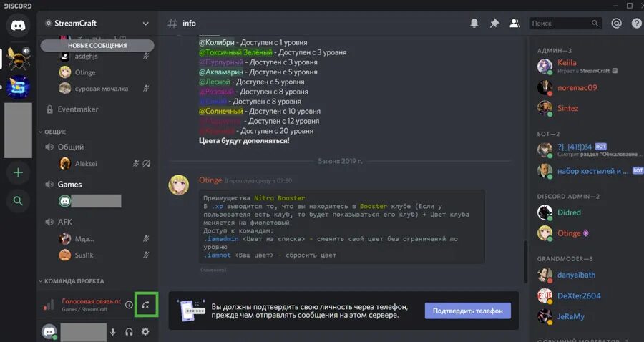This screenshot has width=644, height=342.
Task: Click the muted mic icon beside Мда...
Action: pyautogui.click(x=146, y=238)
